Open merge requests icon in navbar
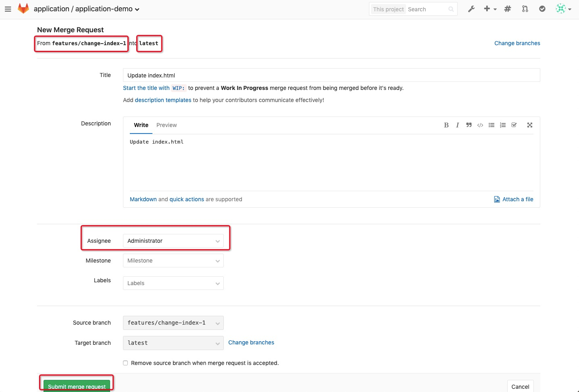This screenshot has height=392, width=579. click(x=525, y=9)
